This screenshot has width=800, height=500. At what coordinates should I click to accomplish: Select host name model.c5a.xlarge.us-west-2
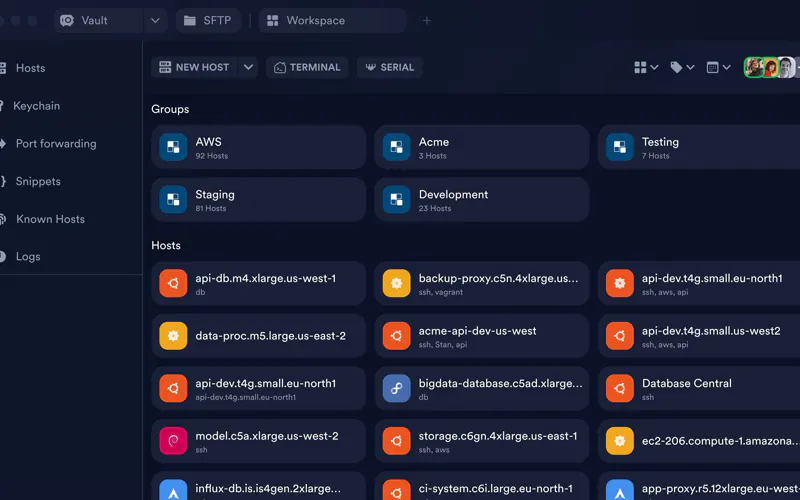(267, 436)
